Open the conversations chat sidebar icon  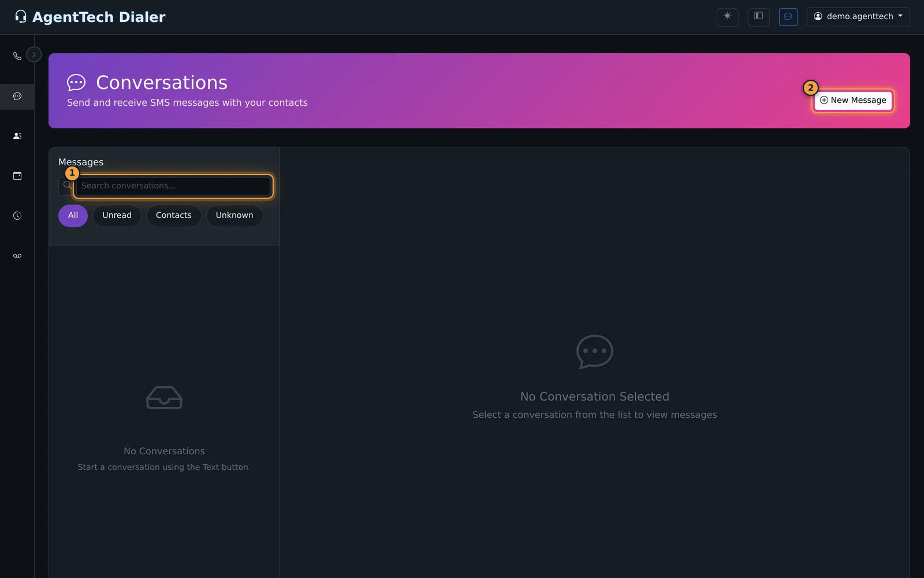click(x=17, y=96)
